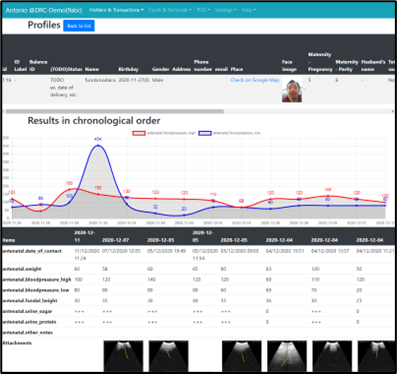Viewport: 397px width, 374px height.
Task: Select antenatal.other_notes row label
Action: 28,333
